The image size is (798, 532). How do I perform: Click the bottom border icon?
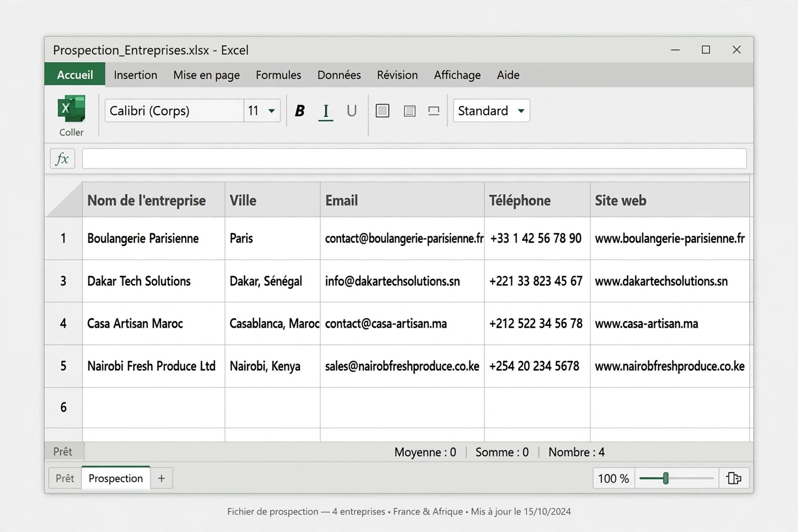click(x=433, y=111)
